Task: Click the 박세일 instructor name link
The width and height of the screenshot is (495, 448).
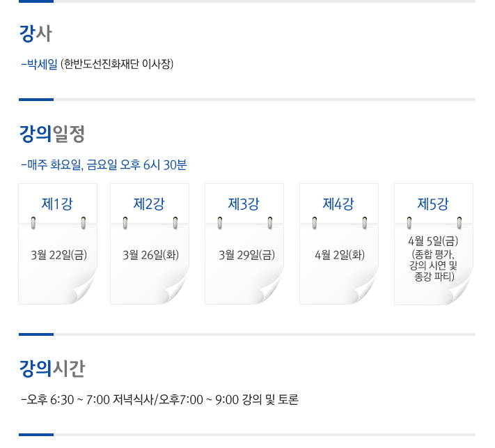Action: pyautogui.click(x=42, y=64)
